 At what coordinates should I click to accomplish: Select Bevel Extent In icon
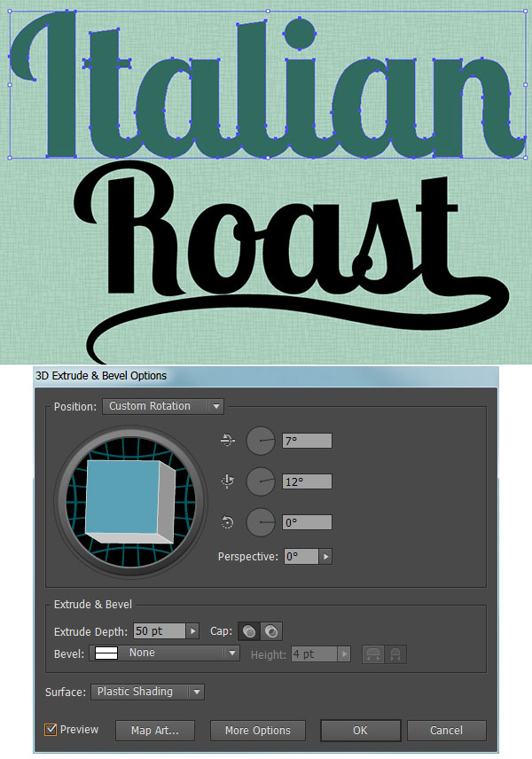pos(395,654)
